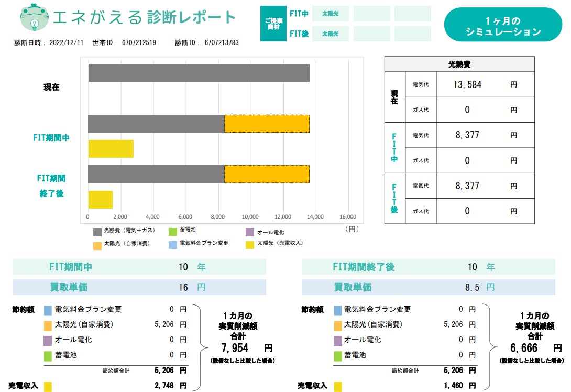
Task: Click the 1ヶ月のシミュレーション button
Action: point(502,25)
